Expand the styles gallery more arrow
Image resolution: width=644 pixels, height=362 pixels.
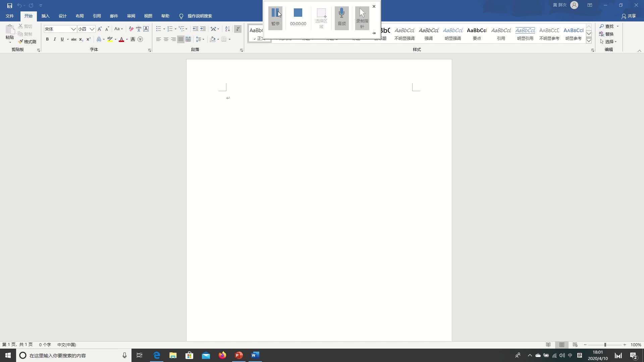click(589, 41)
